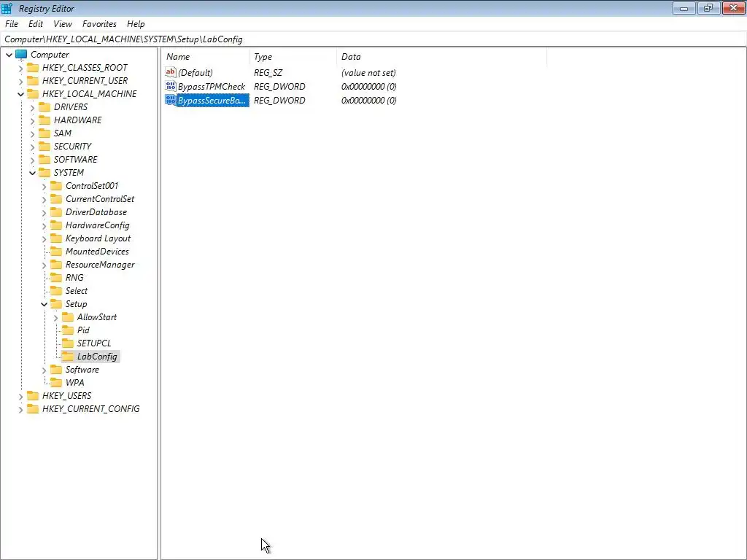747x560 pixels.
Task: Click the DRIVERS folder icon
Action: 44,106
